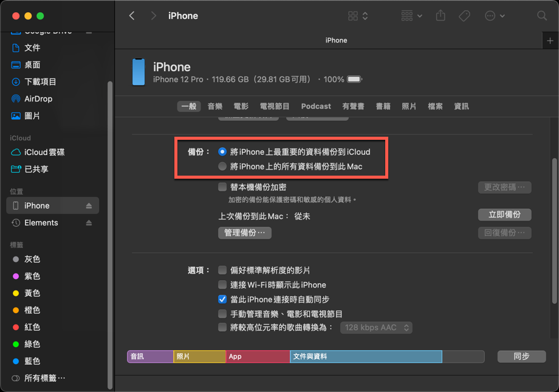Screen dimensions: 559x392
Task: Switch to the Podcast tab
Action: pyautogui.click(x=316, y=106)
